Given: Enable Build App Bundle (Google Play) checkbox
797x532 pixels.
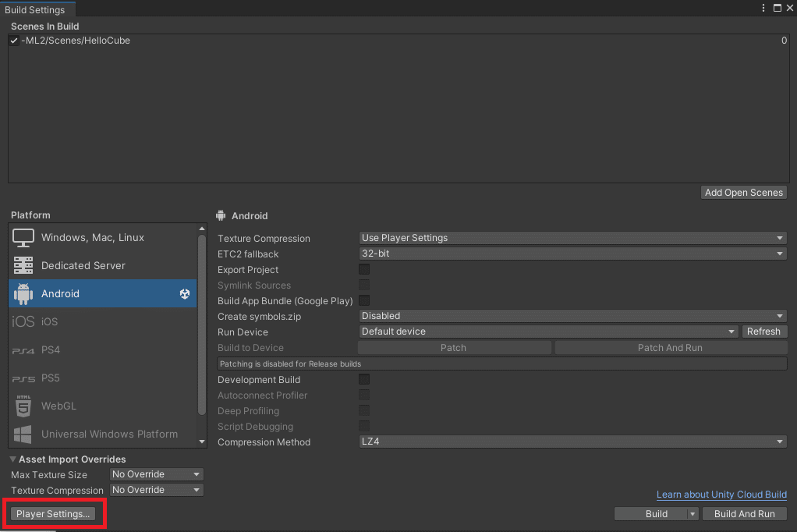Looking at the screenshot, I should coord(364,300).
